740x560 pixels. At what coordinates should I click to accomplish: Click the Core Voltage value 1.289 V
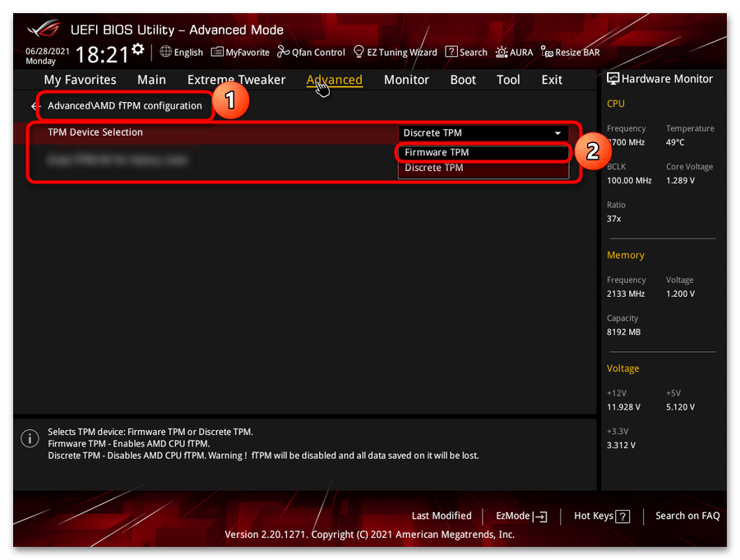680,180
